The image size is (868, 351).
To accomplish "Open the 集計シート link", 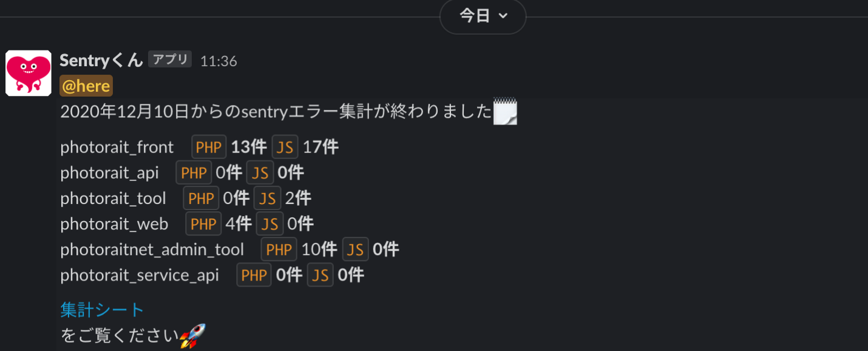I will [102, 310].
